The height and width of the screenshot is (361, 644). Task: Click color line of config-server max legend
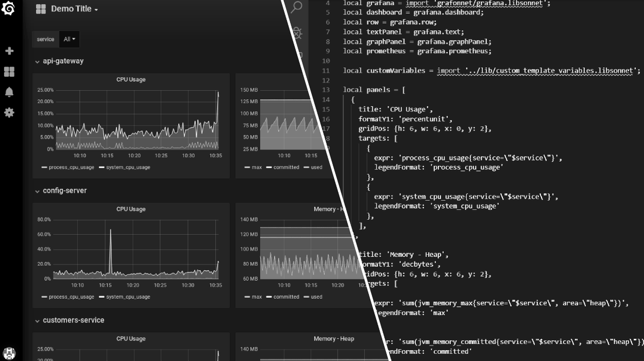click(x=247, y=297)
